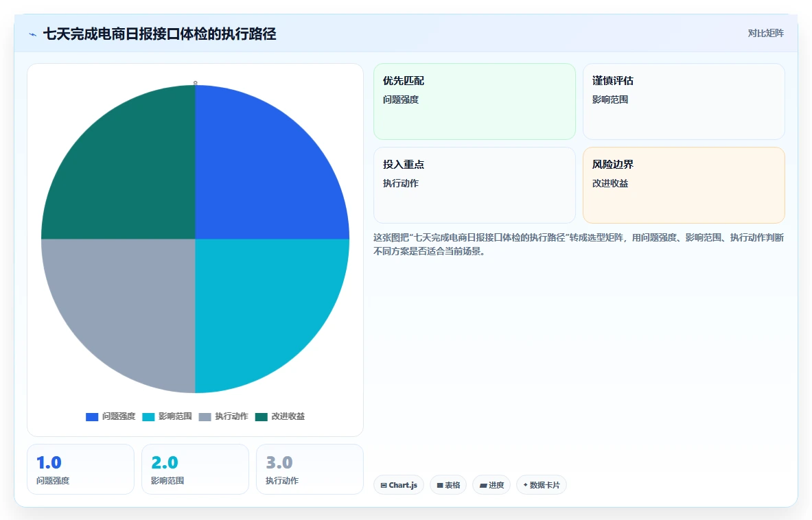
Task: Select the 1.0 问题强度 stat card
Action: (x=80, y=469)
